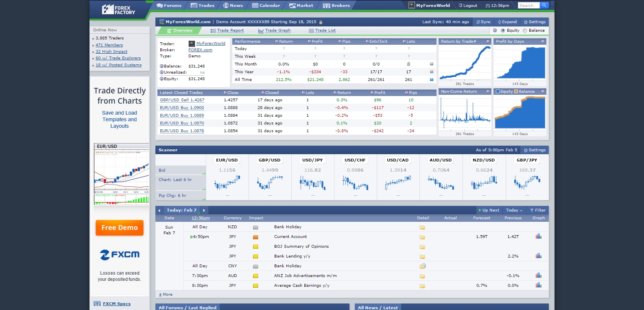Select the Balance radio button

[525, 31]
